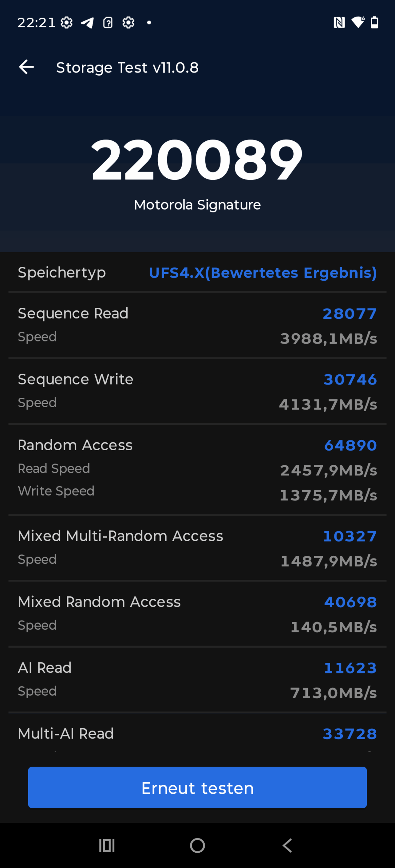Tap the NFC status icon
This screenshot has width=395, height=868.
click(339, 23)
